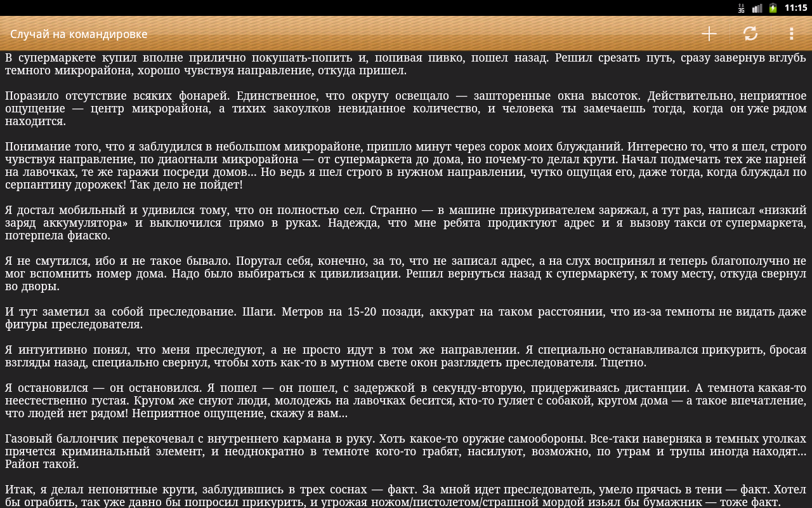Image resolution: width=812 pixels, height=508 pixels.
Task: Tap the clock showing 11:15
Action: 796,8
